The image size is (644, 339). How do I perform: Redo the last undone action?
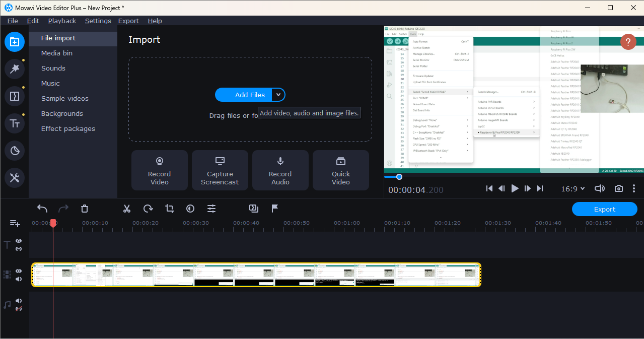(63, 209)
